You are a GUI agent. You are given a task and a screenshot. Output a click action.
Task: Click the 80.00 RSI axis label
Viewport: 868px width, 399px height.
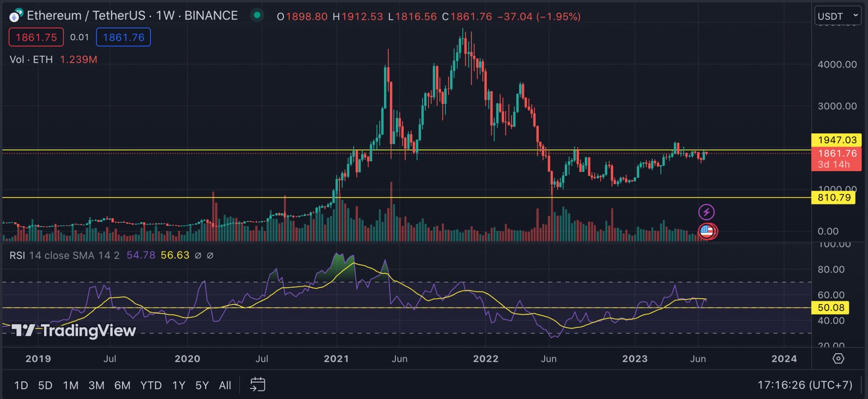831,269
